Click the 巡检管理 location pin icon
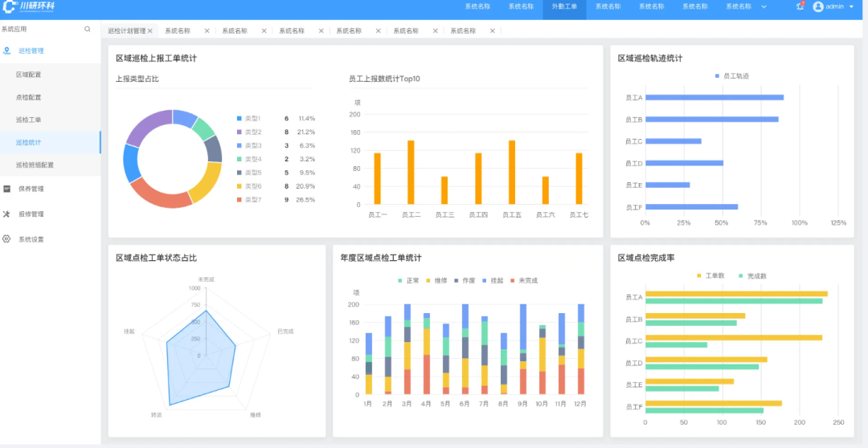 coord(7,51)
